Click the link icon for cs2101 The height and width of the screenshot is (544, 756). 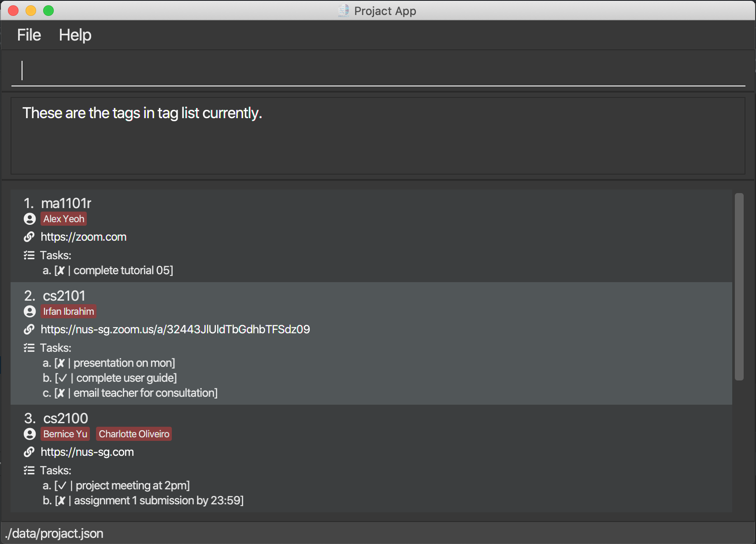[29, 330]
